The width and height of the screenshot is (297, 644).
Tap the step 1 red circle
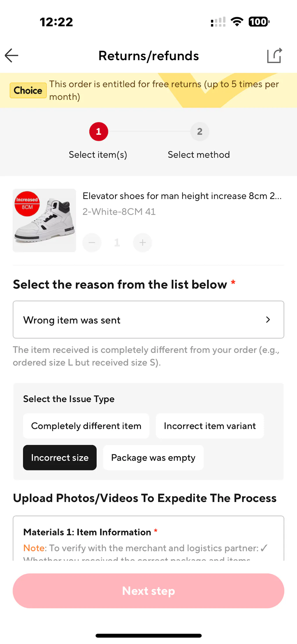(99, 132)
